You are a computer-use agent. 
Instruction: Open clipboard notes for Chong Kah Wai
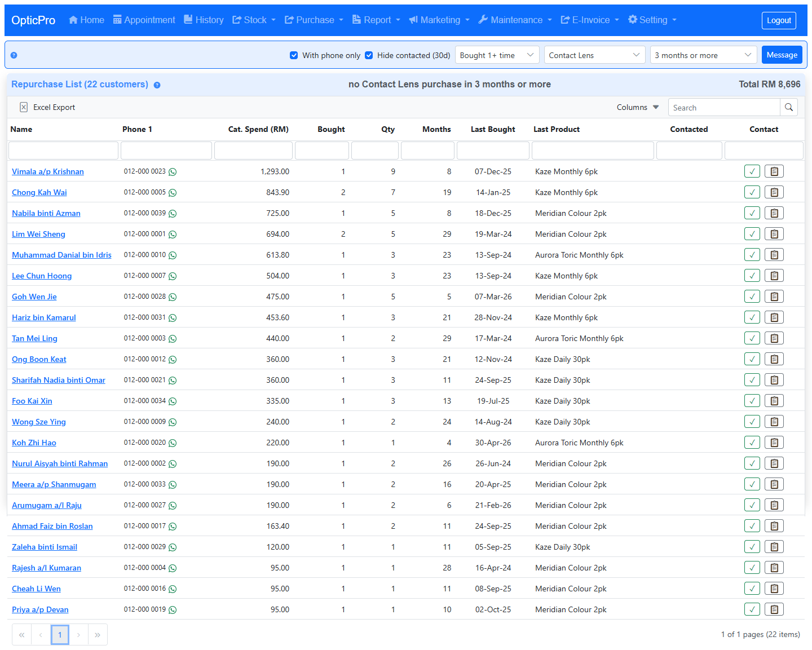774,192
